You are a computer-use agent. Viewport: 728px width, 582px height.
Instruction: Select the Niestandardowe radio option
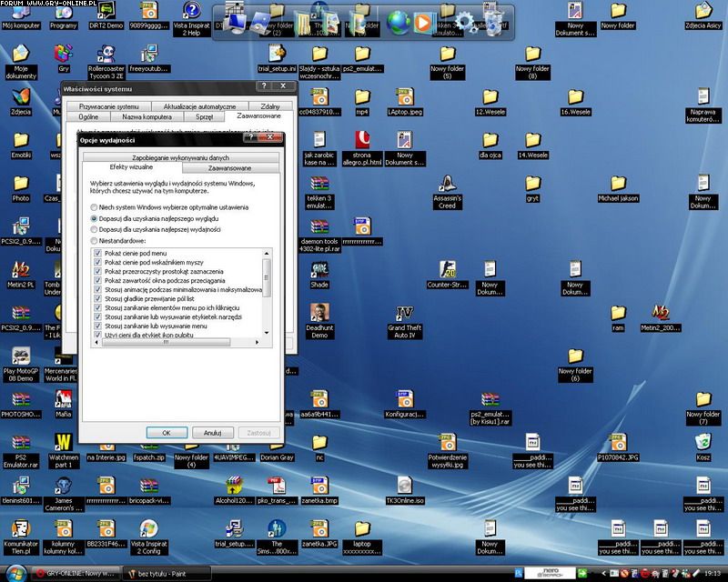94,241
